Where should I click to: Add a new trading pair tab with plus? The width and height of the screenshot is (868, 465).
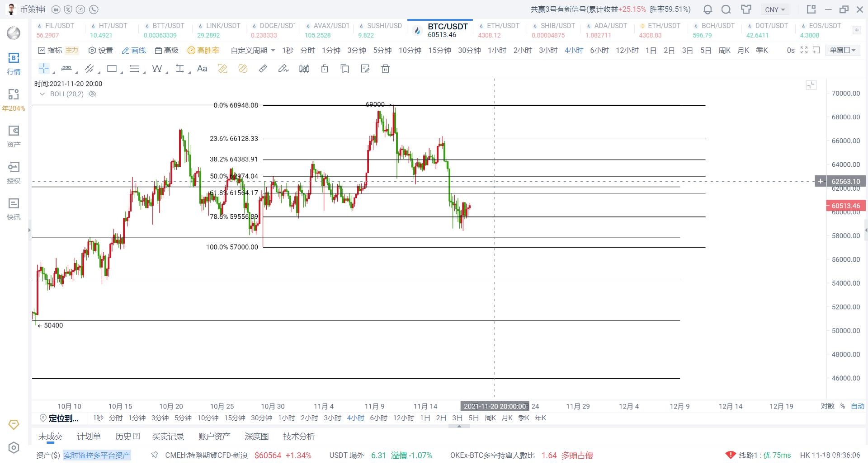tap(857, 30)
